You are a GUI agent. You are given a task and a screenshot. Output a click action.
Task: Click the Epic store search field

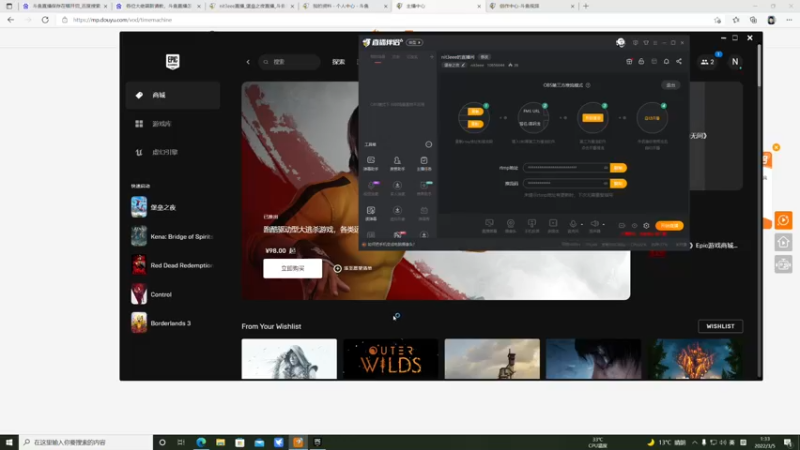coord(290,62)
